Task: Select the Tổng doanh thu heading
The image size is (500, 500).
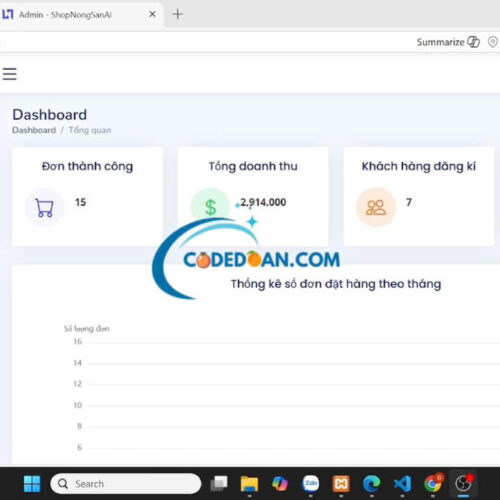Action: click(253, 166)
